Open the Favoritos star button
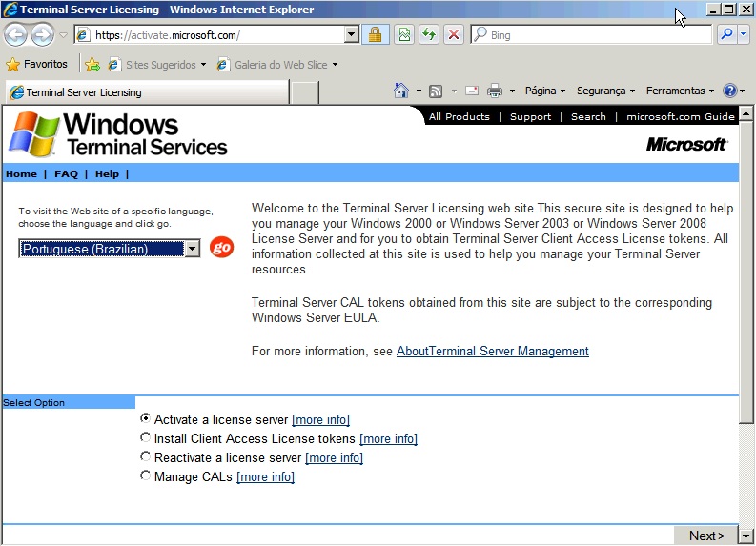Image resolution: width=756 pixels, height=546 pixels. click(36, 64)
